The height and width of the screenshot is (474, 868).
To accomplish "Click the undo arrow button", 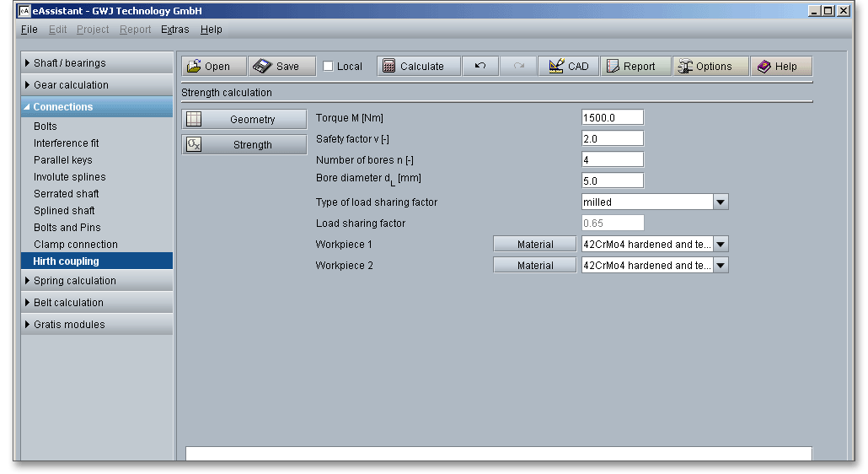I will [x=480, y=67].
